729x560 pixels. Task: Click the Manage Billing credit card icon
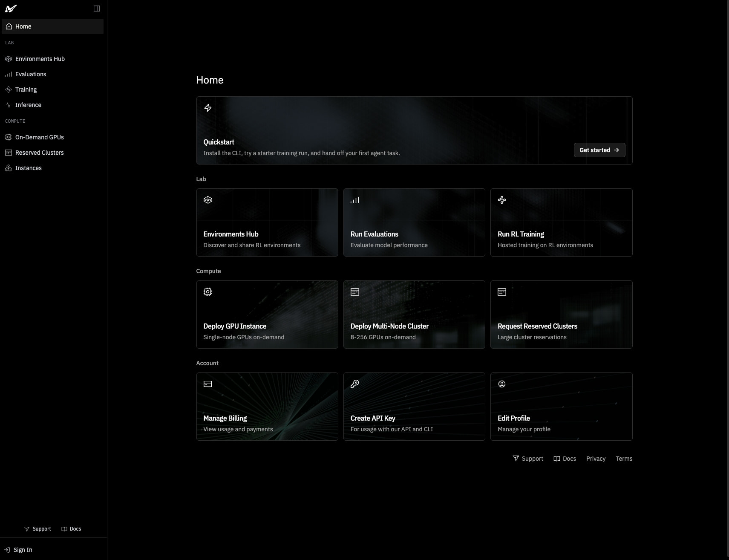tap(208, 384)
